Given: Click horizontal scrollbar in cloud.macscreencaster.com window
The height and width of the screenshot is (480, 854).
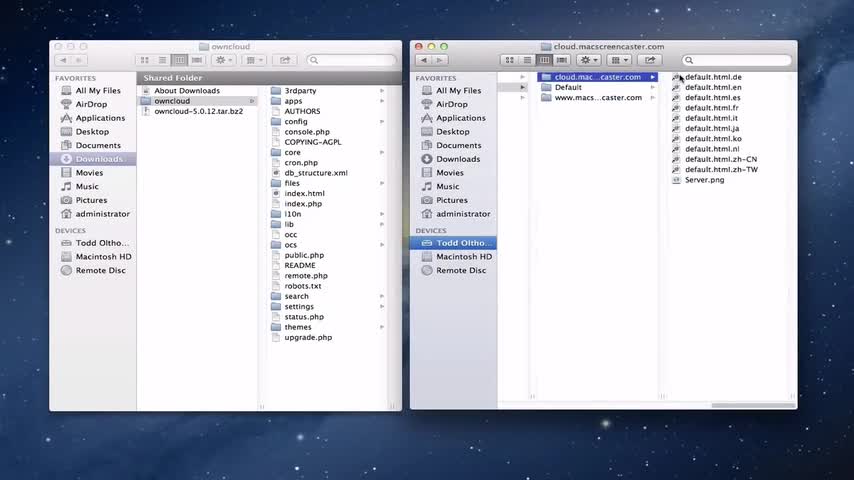Looking at the screenshot, I should point(753,405).
